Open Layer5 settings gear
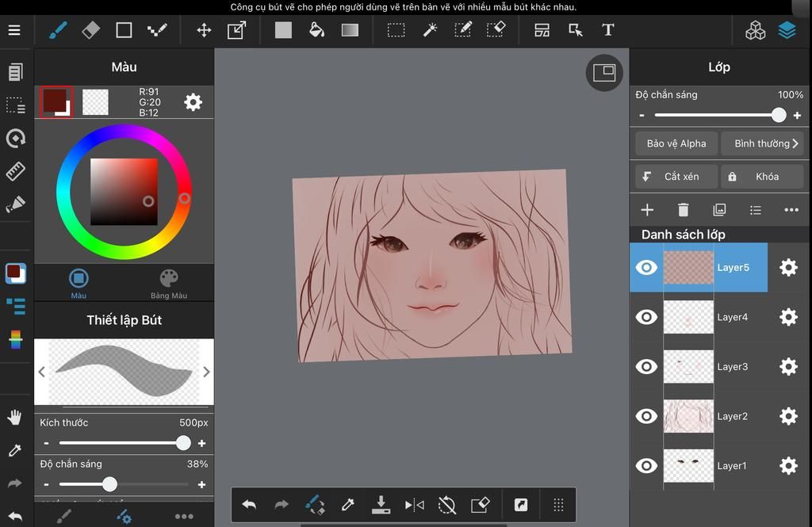 tap(788, 268)
